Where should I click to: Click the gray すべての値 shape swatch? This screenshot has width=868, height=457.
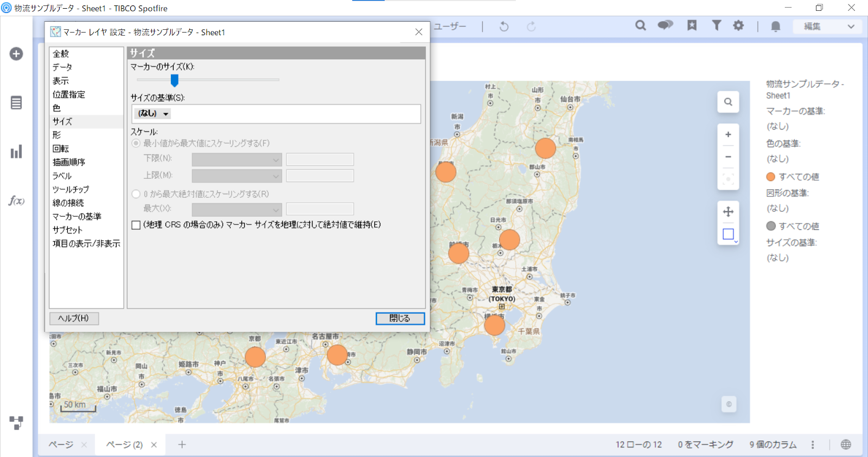(770, 226)
